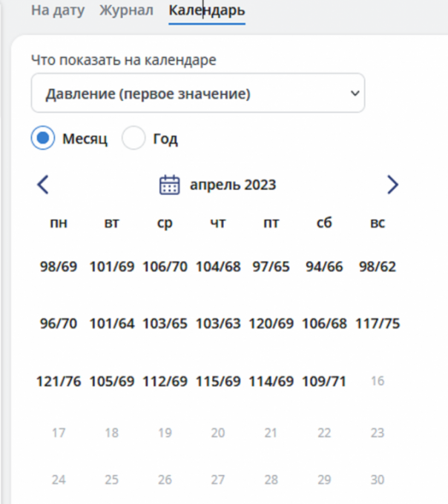
Task: Click the апрель 2023 month label
Action: click(233, 185)
